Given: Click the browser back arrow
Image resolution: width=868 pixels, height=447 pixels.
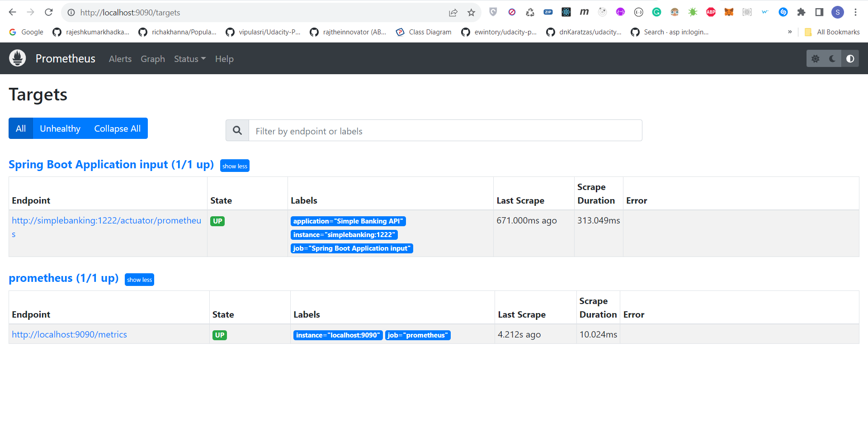Looking at the screenshot, I should tap(13, 12).
